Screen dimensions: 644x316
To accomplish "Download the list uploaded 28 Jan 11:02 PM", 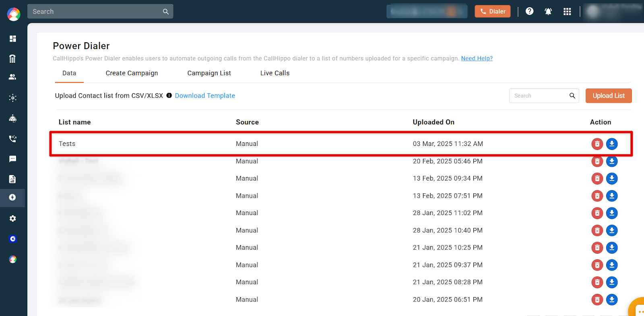I will click(612, 213).
